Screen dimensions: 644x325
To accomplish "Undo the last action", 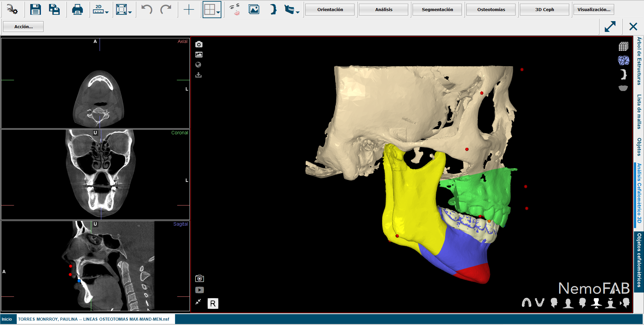I will pos(147,9).
